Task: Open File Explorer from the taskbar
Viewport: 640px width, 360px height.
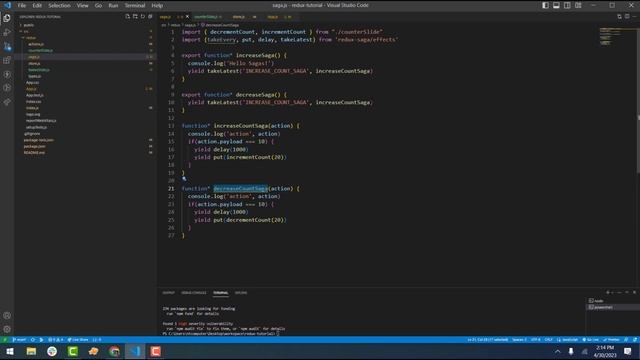Action: (x=31, y=351)
